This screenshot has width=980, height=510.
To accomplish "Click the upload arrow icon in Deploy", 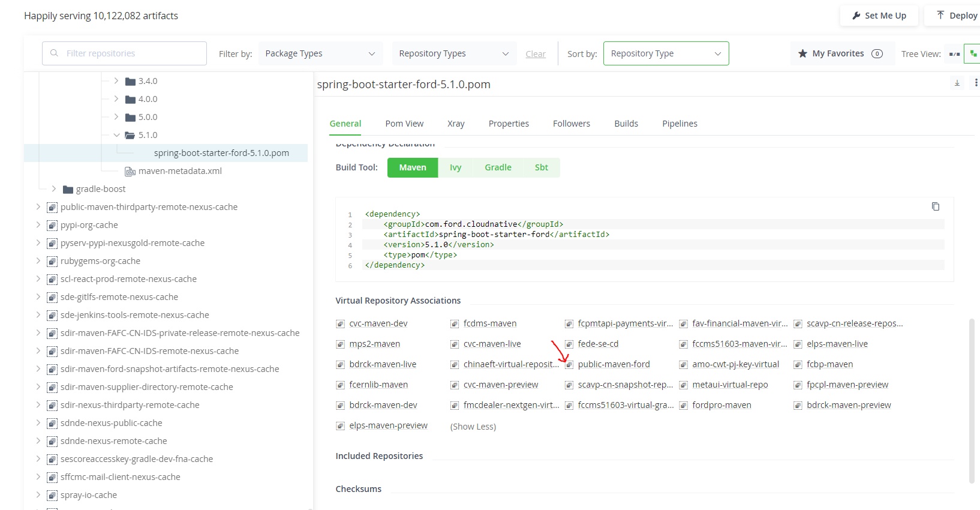I will [x=940, y=15].
